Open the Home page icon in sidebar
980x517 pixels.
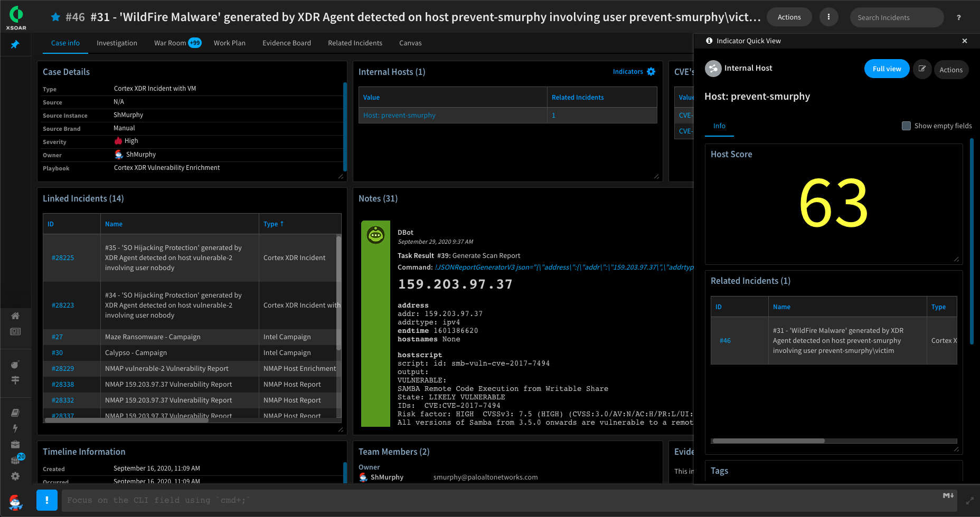(x=15, y=316)
